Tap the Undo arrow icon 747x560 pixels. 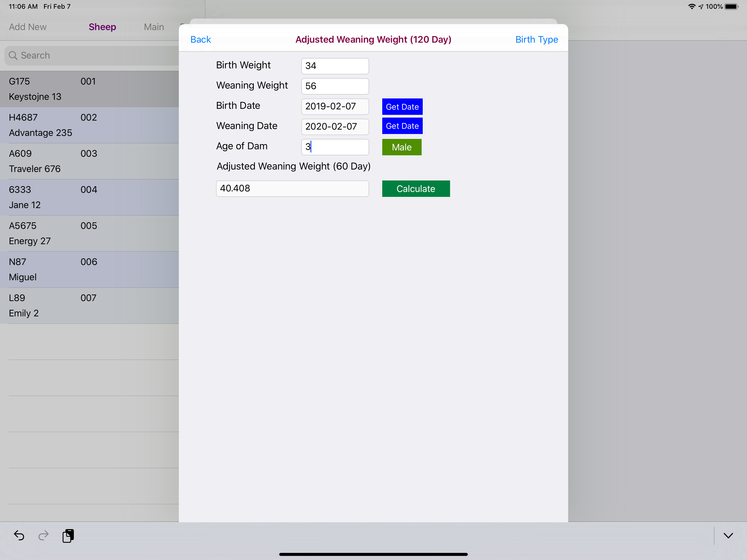pyautogui.click(x=19, y=536)
